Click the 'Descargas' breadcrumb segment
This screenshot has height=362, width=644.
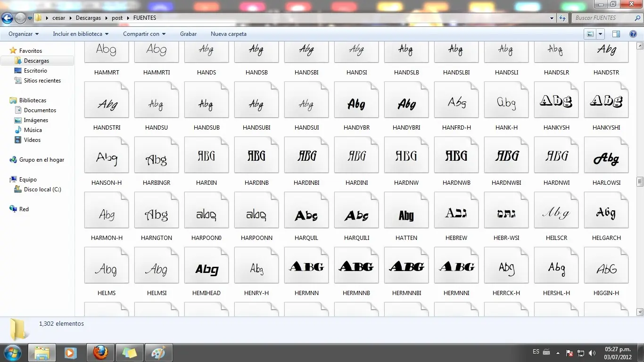point(89,18)
